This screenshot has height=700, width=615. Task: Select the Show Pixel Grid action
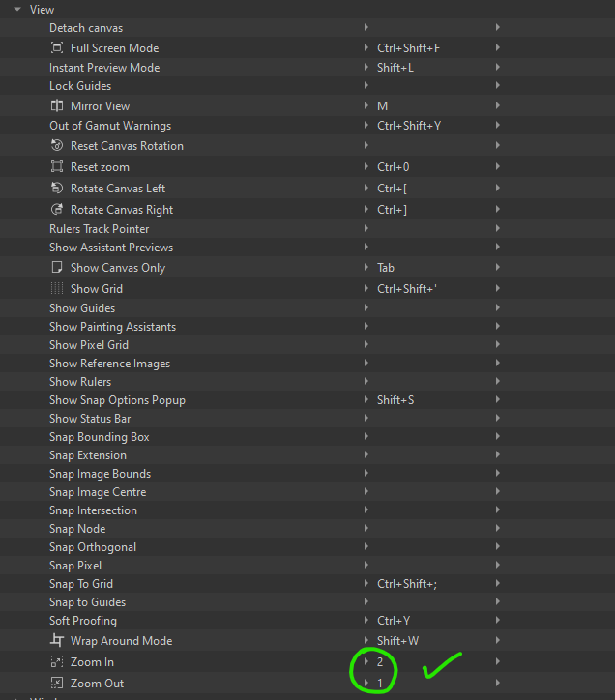[89, 345]
